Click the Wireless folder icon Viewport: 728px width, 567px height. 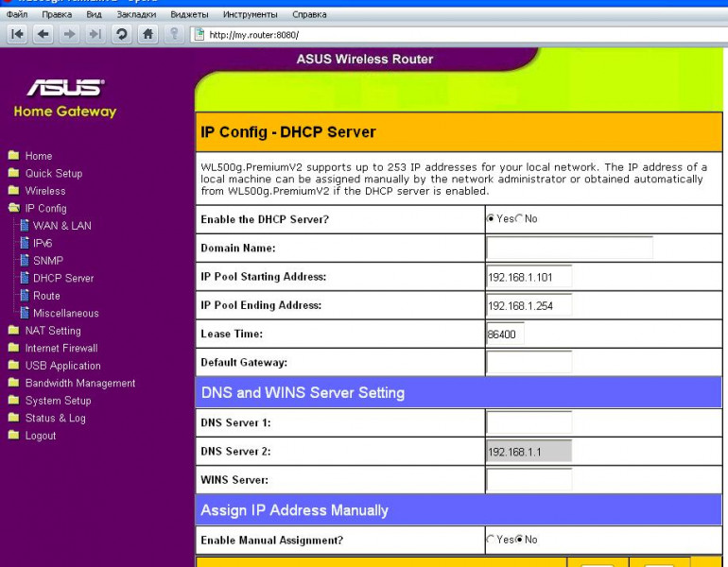click(14, 190)
